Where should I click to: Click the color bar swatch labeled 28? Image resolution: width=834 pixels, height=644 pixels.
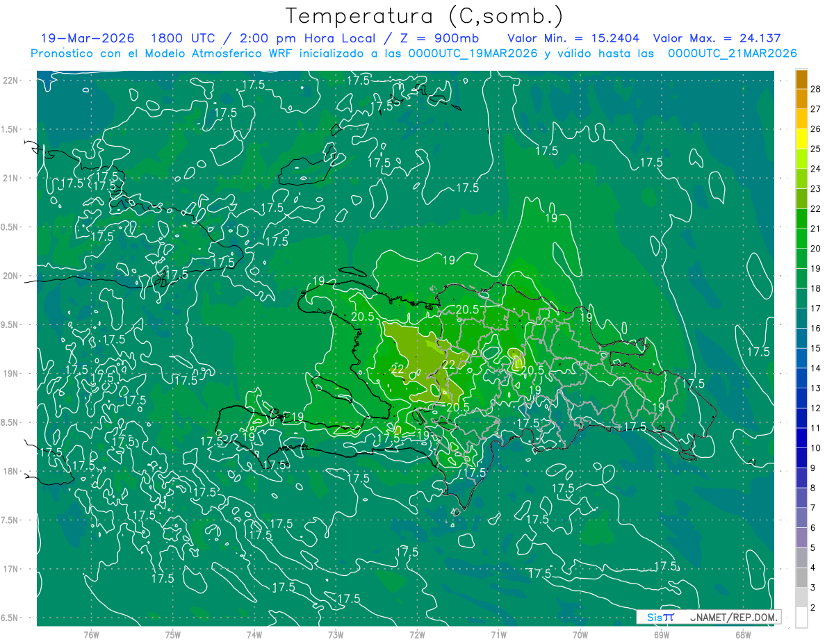(x=801, y=79)
